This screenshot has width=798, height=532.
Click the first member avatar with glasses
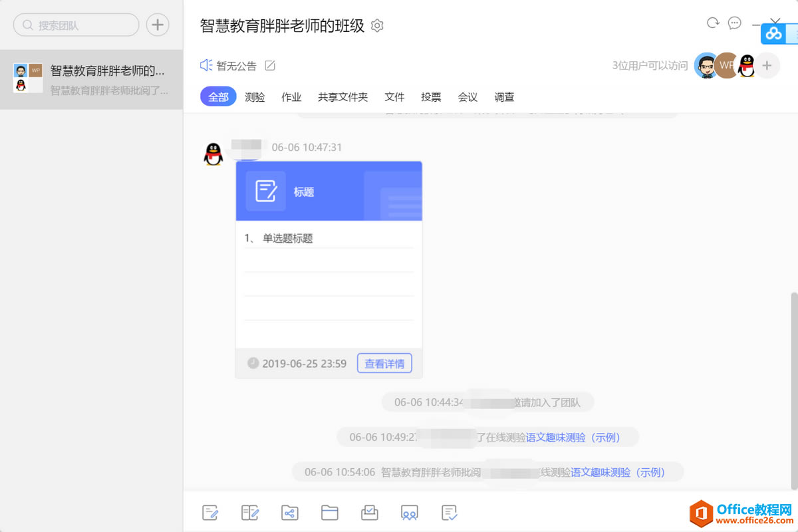706,66
